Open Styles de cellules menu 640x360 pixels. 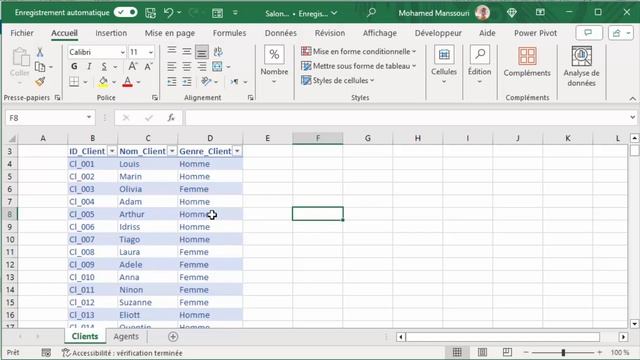[x=338, y=80]
